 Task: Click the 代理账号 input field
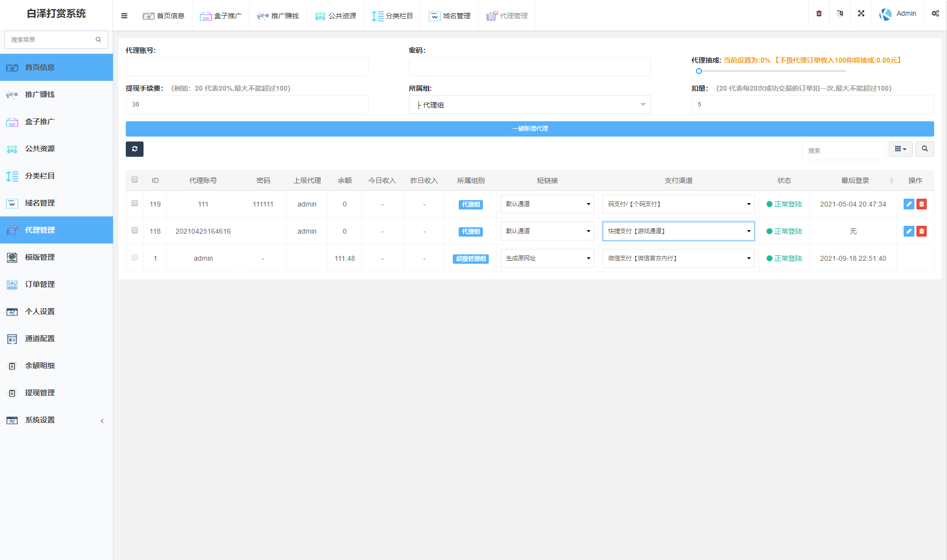click(x=247, y=67)
